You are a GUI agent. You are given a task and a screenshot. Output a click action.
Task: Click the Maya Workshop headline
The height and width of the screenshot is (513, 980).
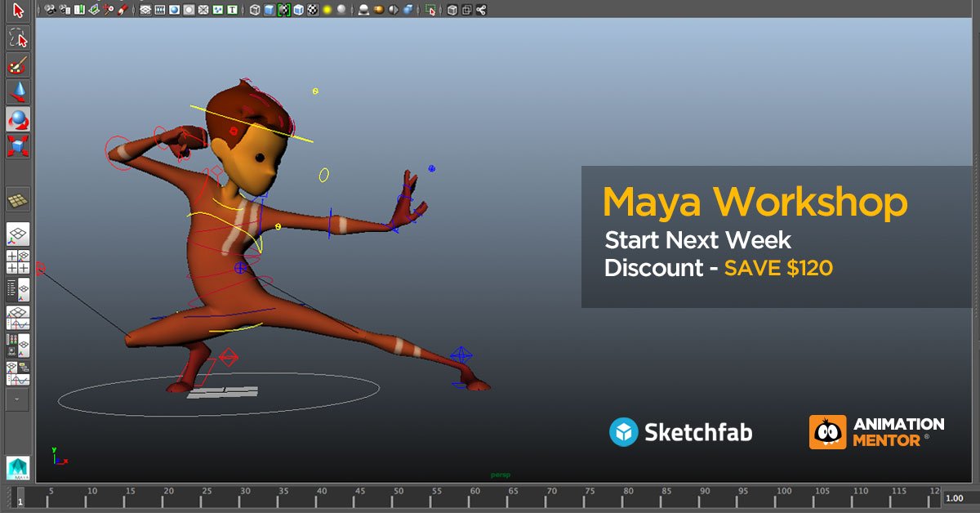click(755, 201)
